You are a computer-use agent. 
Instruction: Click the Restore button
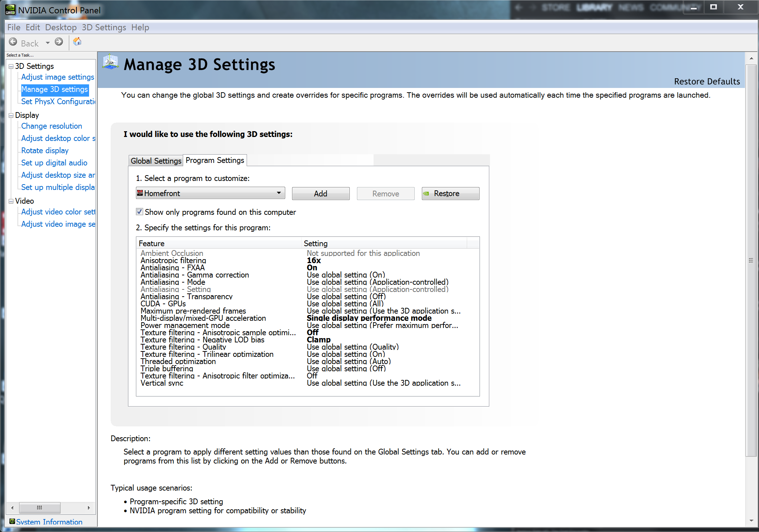pos(450,194)
